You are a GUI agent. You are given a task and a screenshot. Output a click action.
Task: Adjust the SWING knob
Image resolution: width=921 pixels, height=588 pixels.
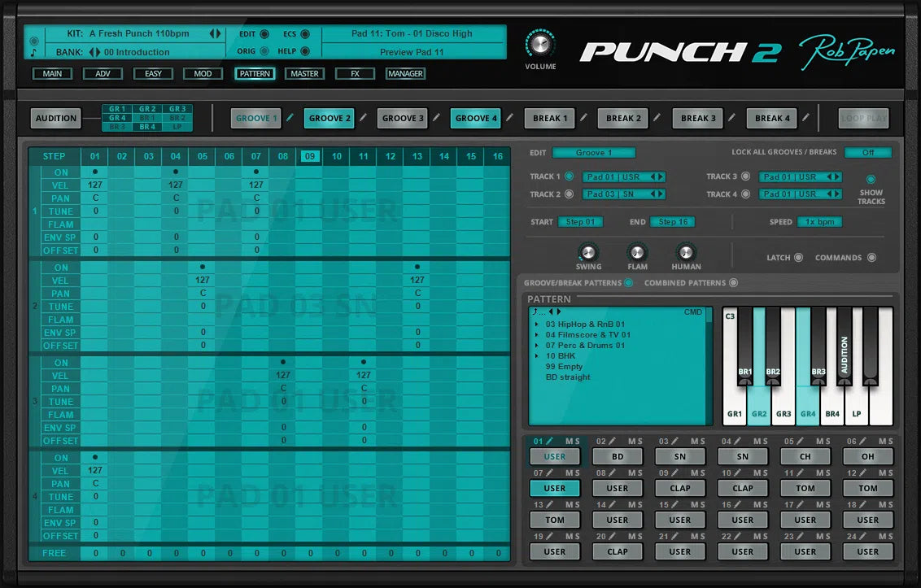click(x=588, y=252)
